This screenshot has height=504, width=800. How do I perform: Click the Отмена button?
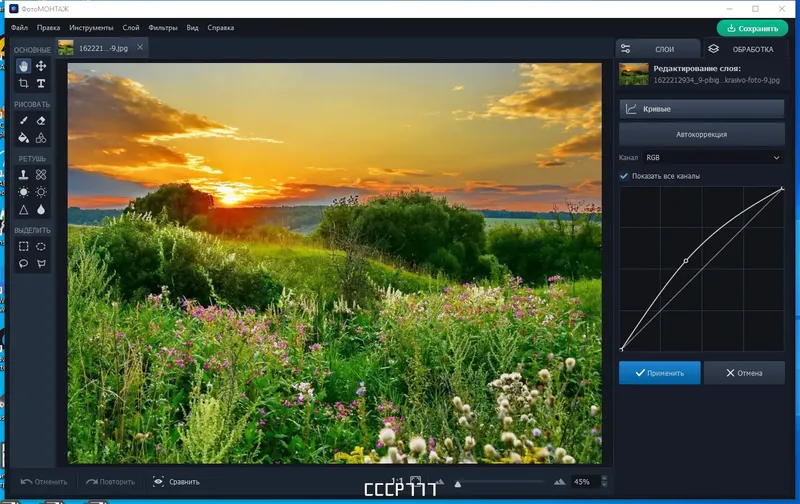pos(744,373)
